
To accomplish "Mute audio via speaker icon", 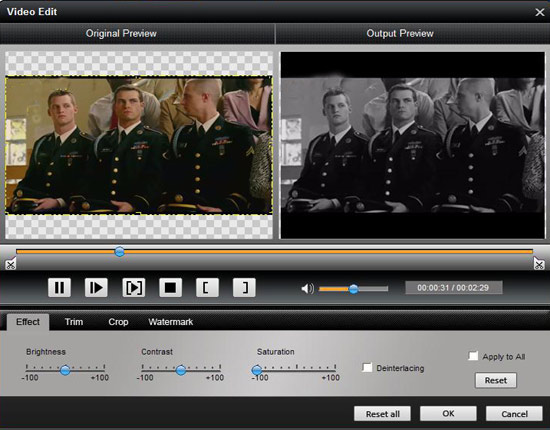I will (307, 289).
